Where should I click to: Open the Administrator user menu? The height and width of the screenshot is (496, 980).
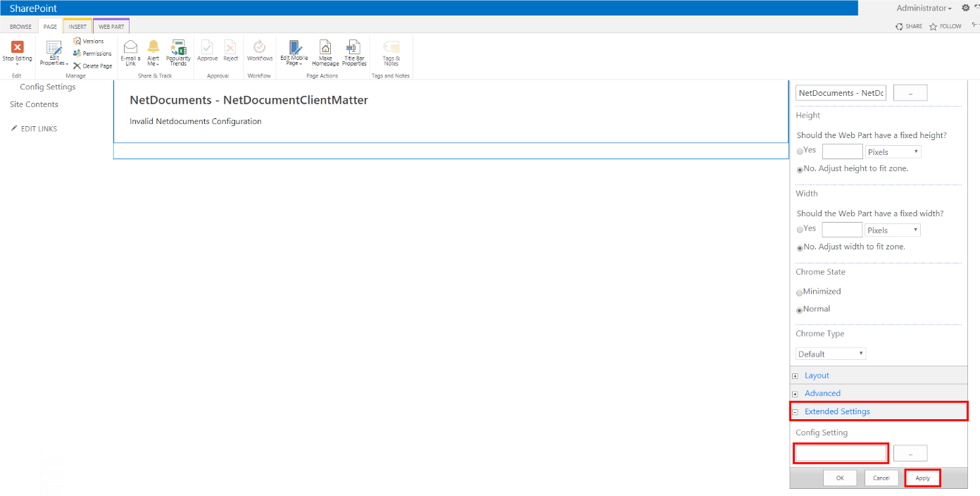pyautogui.click(x=924, y=8)
